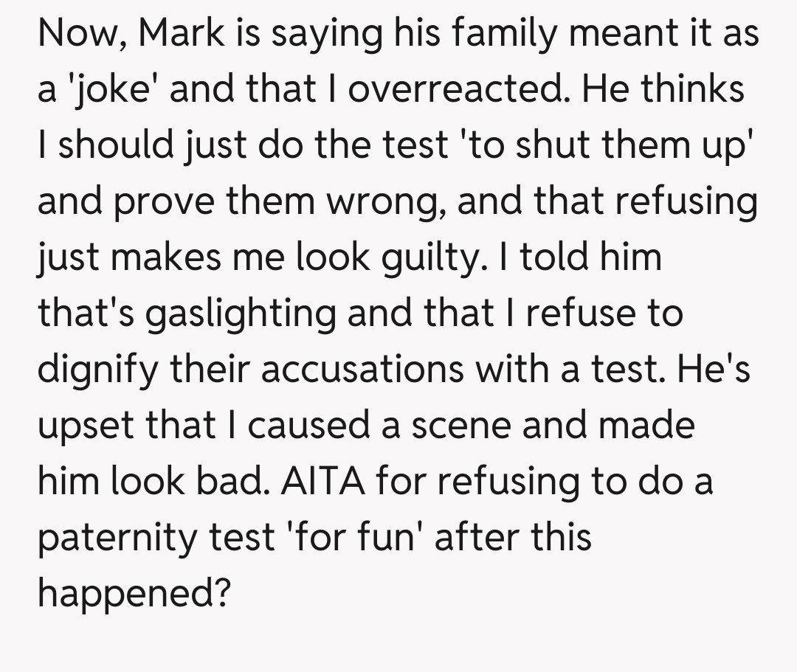Click the final word 'happened?'

click(131, 594)
